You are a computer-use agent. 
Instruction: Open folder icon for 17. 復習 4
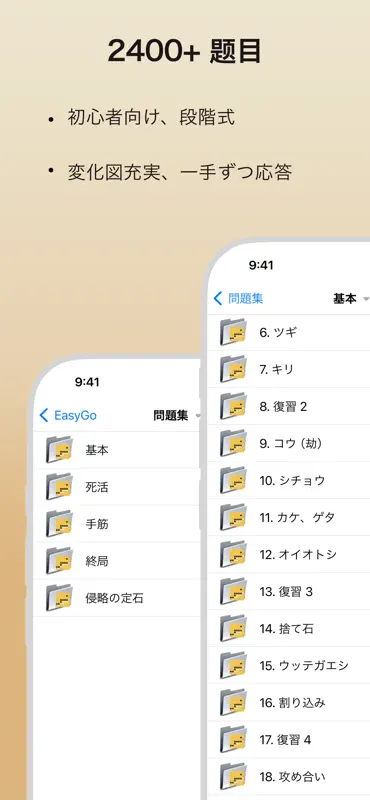pos(233,739)
